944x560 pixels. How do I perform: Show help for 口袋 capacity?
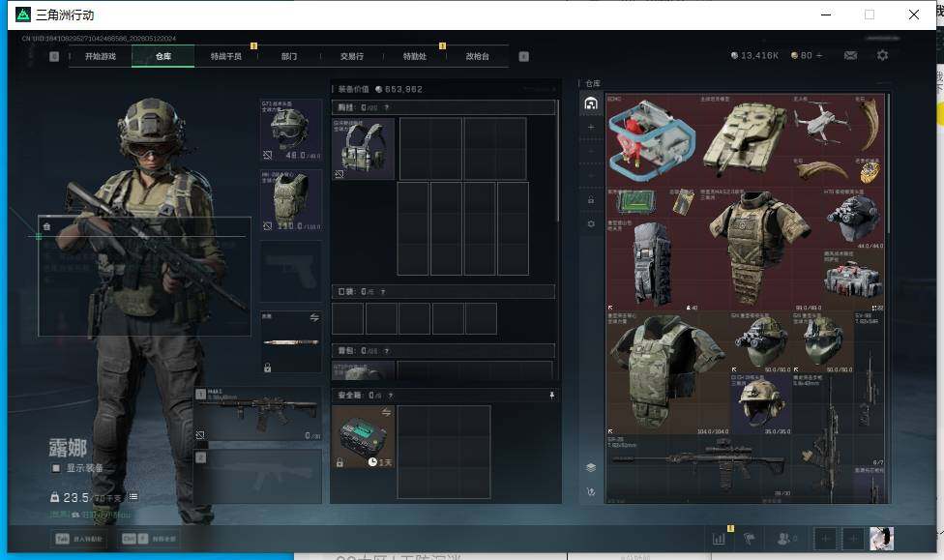coord(383,292)
